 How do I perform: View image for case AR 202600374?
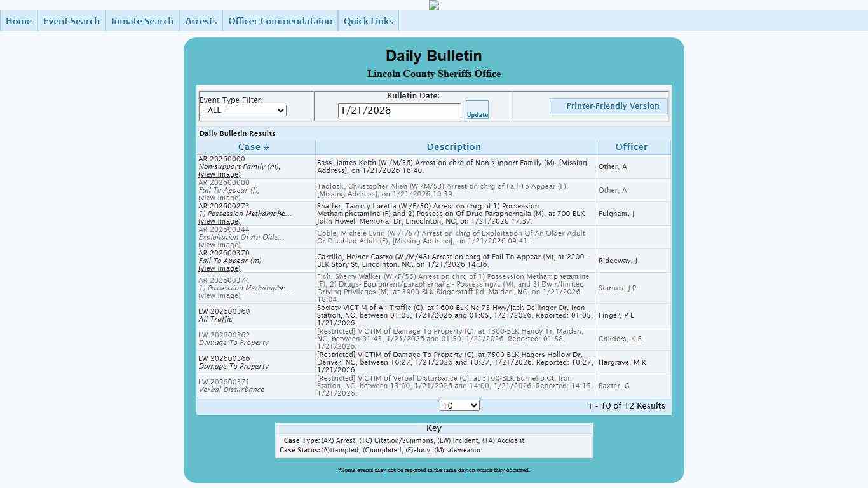[x=219, y=296]
